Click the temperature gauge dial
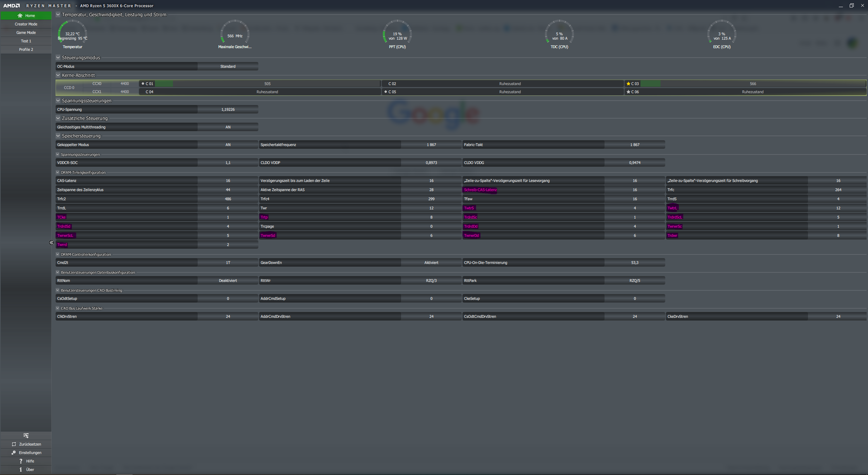This screenshot has height=475, width=868. (72, 33)
